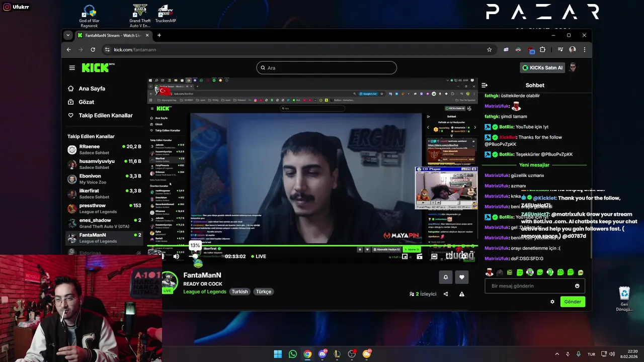
Task: Open the Chrome extensions puzzle menu
Action: pos(542,50)
